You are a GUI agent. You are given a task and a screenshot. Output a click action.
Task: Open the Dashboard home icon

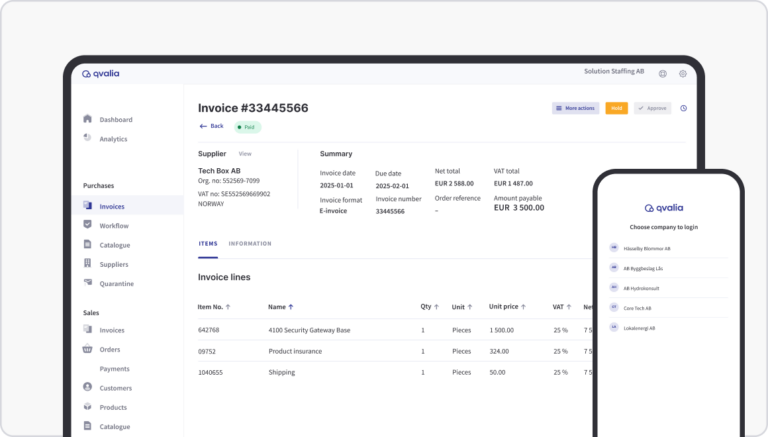(x=88, y=119)
